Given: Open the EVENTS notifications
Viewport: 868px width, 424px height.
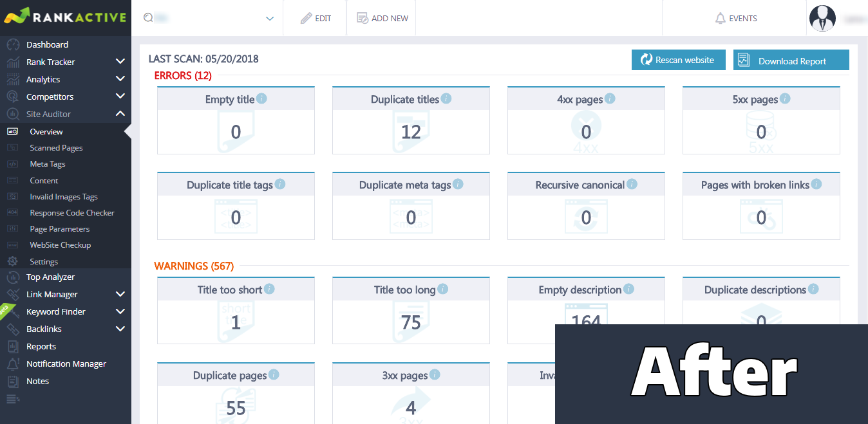Looking at the screenshot, I should [x=736, y=19].
